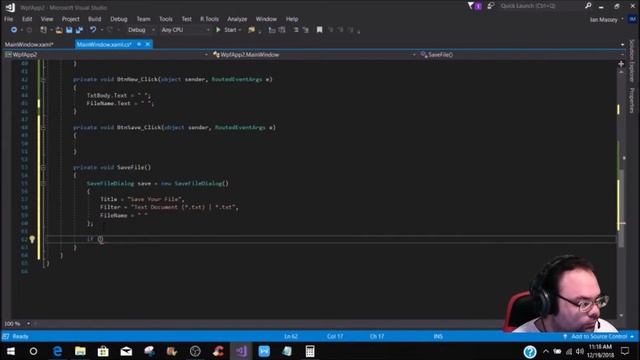Open the Any CPU platform dropdown
The image size is (640, 360).
click(x=185, y=30)
